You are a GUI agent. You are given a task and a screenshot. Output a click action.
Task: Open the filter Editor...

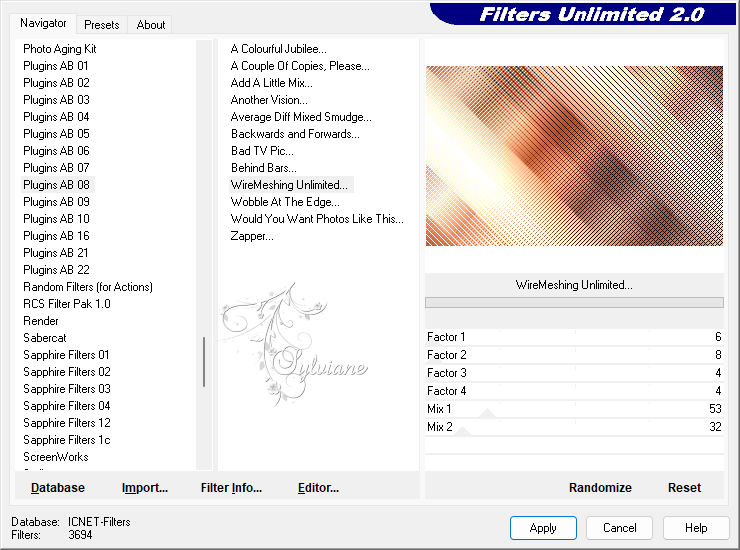point(318,487)
